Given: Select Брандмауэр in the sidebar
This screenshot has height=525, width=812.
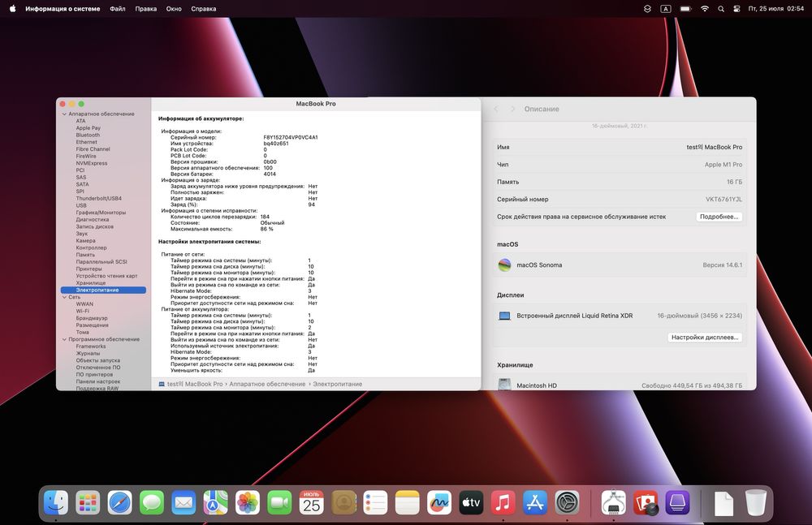Looking at the screenshot, I should pyautogui.click(x=92, y=318).
